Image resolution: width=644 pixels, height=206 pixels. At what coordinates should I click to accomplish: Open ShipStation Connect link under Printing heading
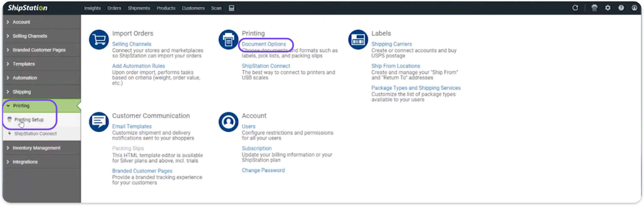(266, 66)
